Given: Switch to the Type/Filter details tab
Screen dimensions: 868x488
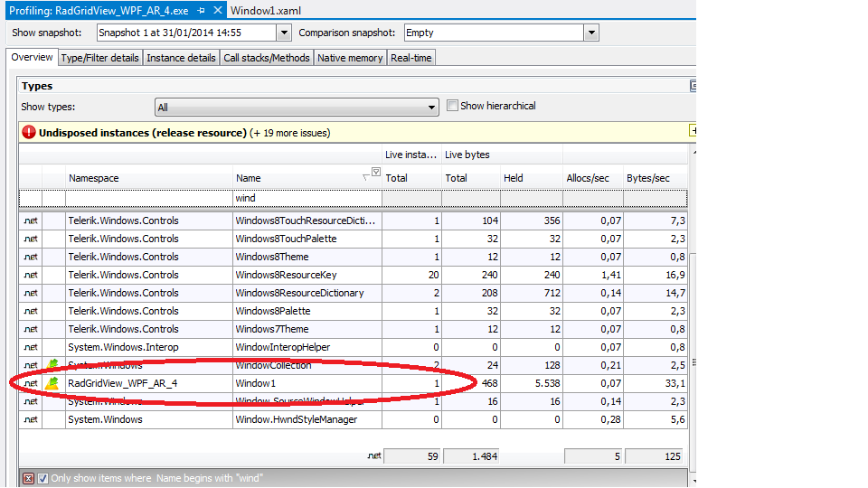Looking at the screenshot, I should [99, 58].
